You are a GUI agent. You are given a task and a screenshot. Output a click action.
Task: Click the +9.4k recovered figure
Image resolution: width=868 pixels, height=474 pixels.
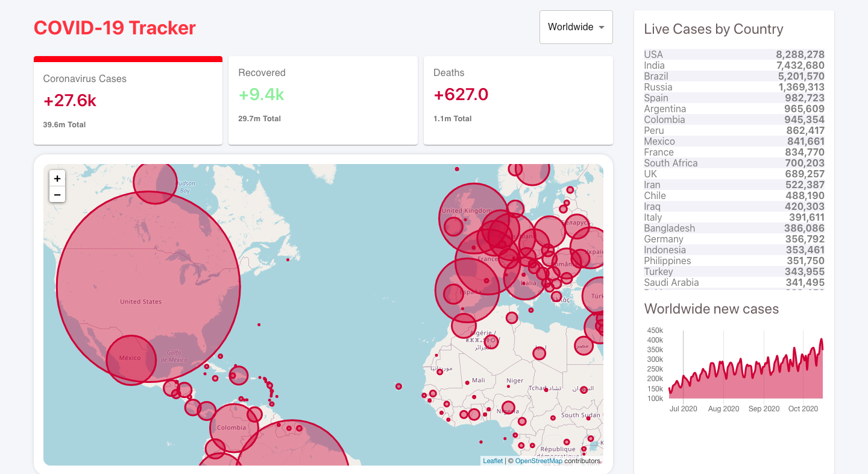pyautogui.click(x=261, y=95)
